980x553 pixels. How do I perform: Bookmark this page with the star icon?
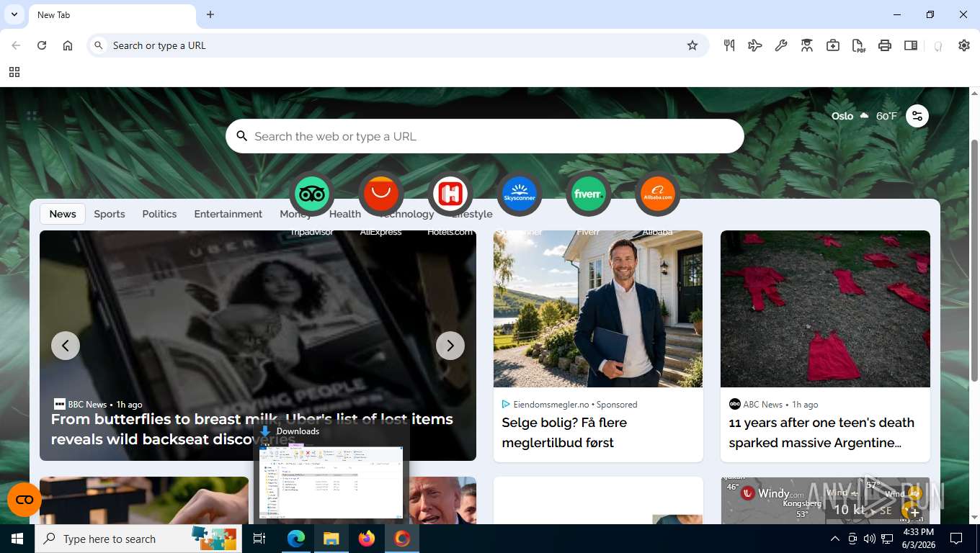pos(692,45)
